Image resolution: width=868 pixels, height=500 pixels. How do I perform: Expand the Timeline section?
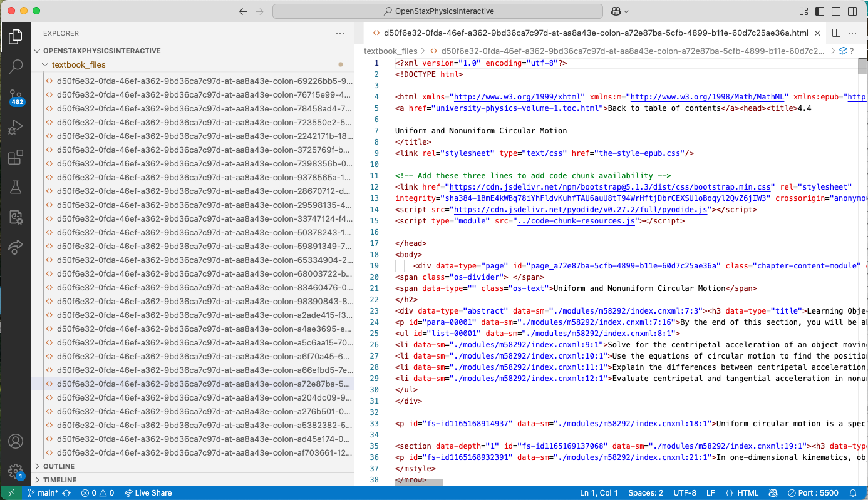tap(59, 479)
